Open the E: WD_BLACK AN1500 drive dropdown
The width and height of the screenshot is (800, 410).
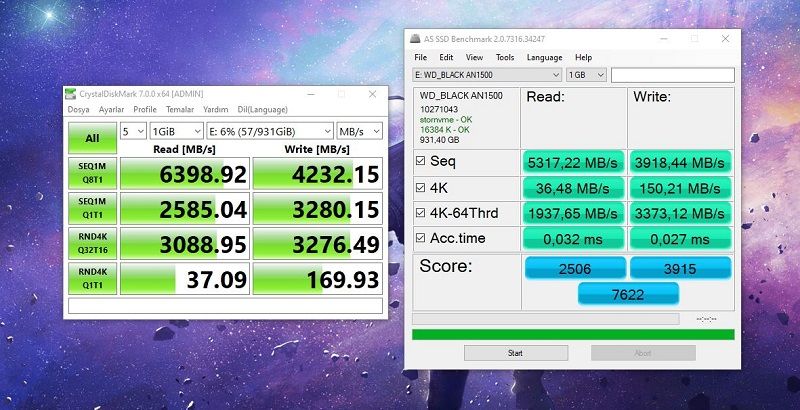[487, 75]
